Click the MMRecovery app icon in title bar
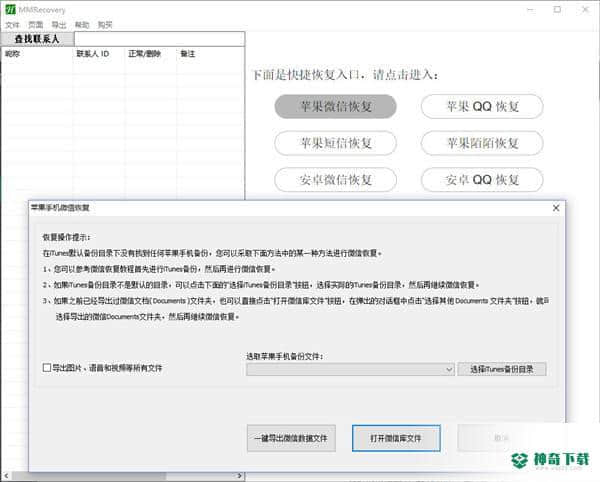The image size is (600, 482). tap(10, 9)
